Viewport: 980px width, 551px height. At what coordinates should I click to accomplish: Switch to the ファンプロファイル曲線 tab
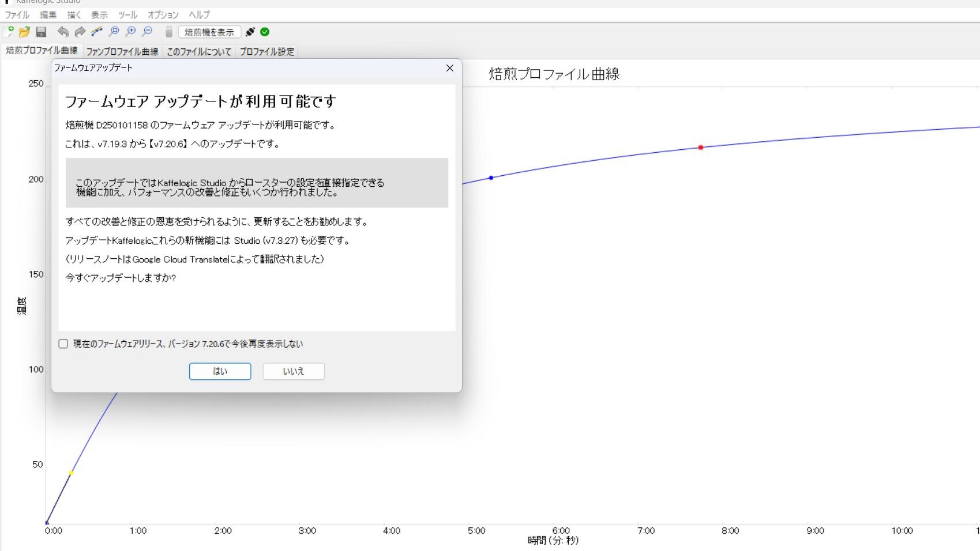click(x=122, y=51)
